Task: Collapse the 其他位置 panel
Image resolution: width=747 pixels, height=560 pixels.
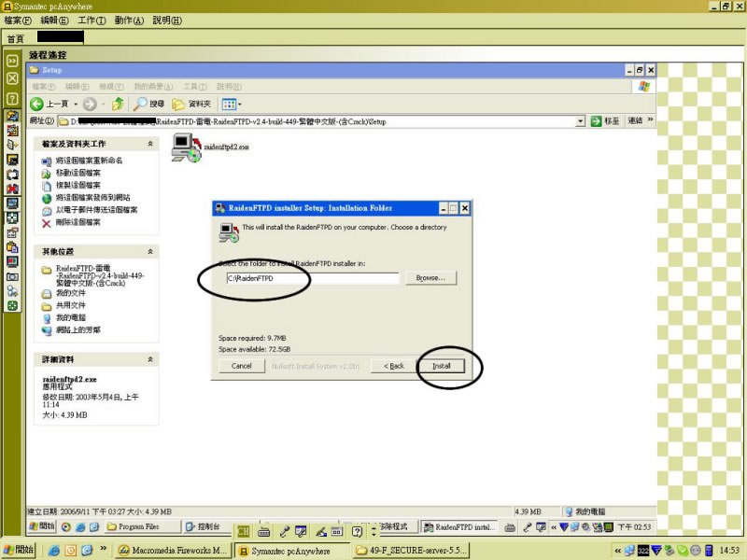Action: (150, 251)
